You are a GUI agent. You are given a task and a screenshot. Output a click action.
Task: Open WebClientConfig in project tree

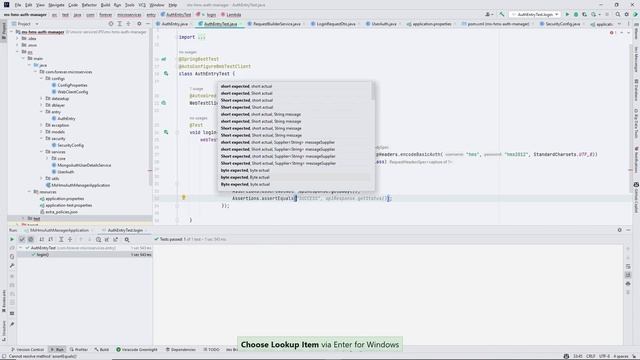pos(72,92)
